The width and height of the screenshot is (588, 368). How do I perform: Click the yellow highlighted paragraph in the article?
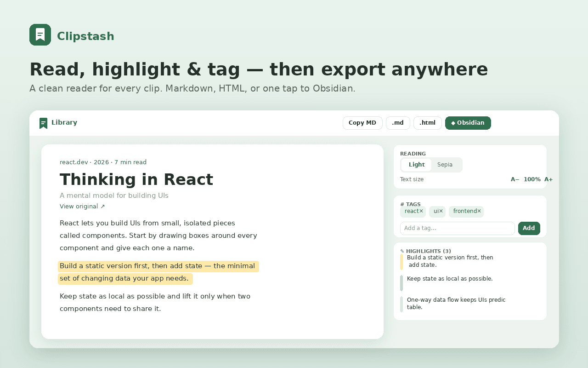click(158, 272)
